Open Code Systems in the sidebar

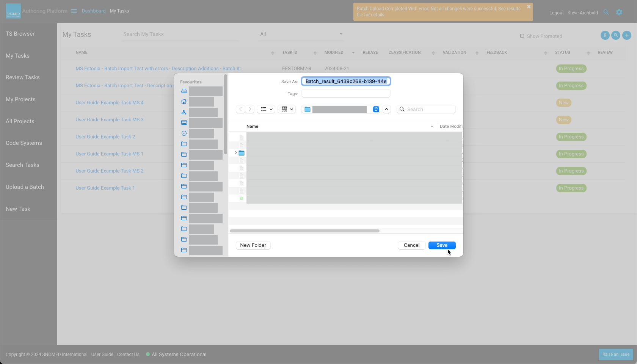click(x=24, y=143)
